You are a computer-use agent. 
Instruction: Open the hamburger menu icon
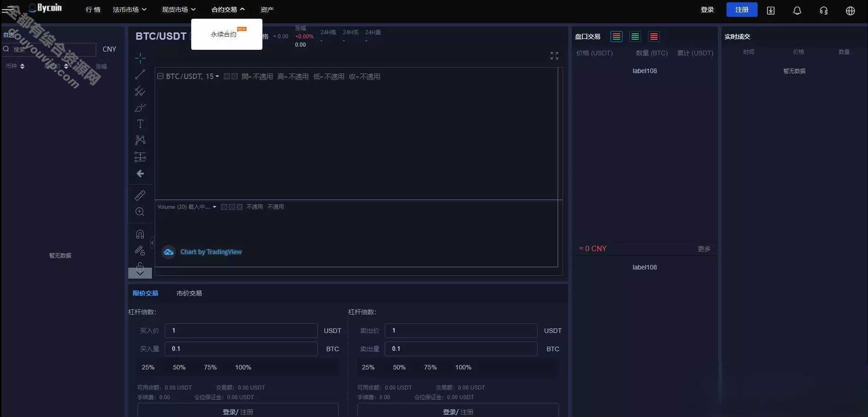point(8,9)
